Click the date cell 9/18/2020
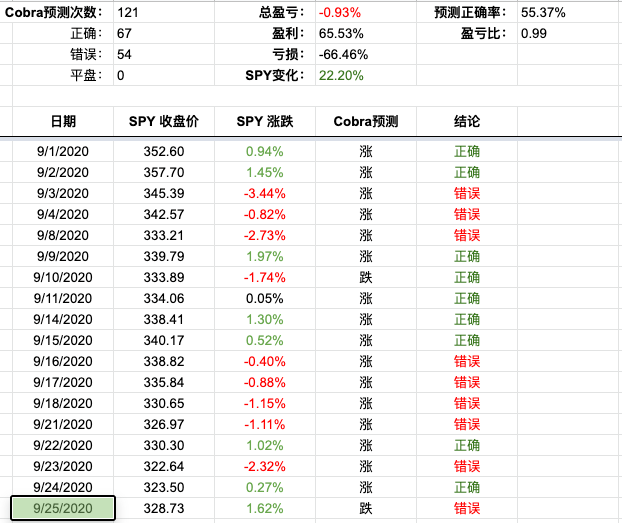This screenshot has height=523, width=622. click(x=63, y=404)
